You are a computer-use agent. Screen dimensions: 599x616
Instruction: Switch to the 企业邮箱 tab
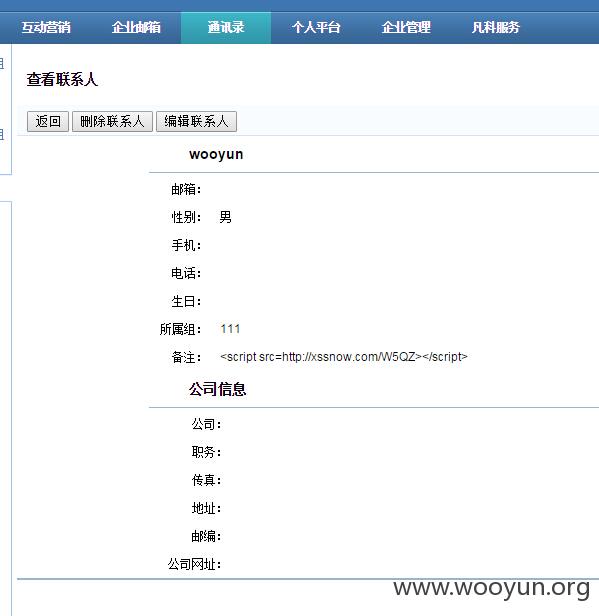pos(136,28)
